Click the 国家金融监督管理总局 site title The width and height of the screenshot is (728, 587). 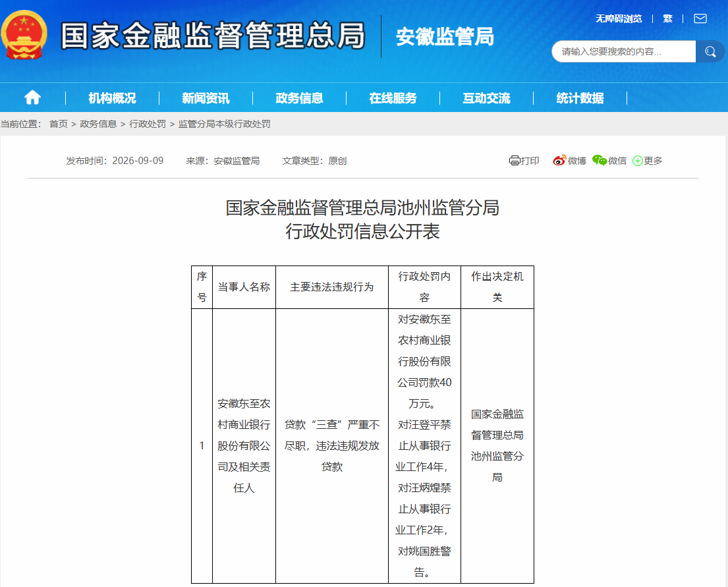(213, 36)
